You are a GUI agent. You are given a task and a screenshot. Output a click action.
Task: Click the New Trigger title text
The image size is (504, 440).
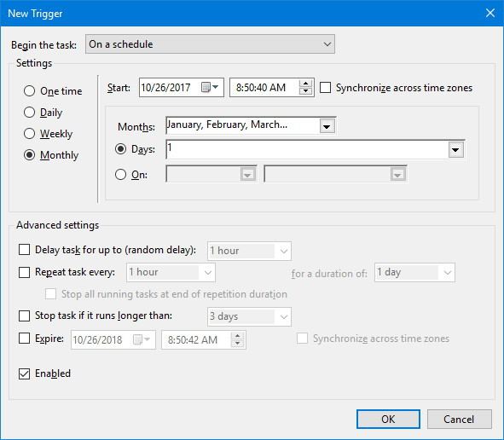(x=35, y=14)
